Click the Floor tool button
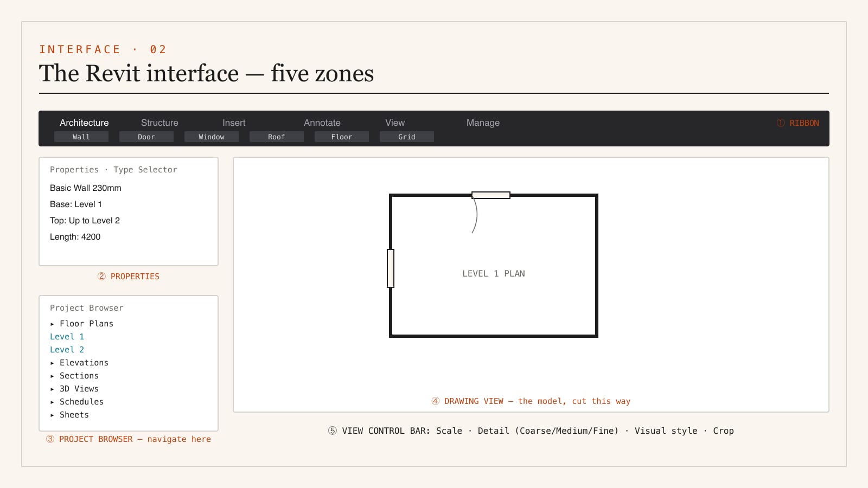This screenshot has height=488, width=868. pos(342,137)
